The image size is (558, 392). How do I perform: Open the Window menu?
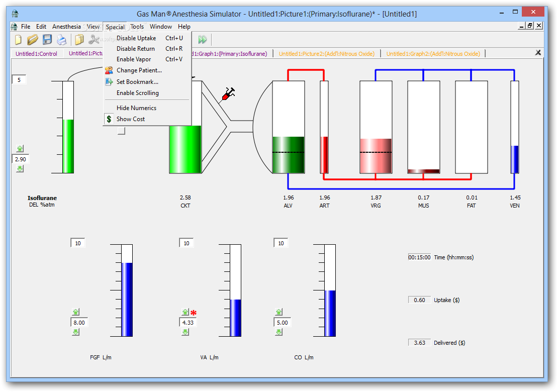tap(161, 27)
